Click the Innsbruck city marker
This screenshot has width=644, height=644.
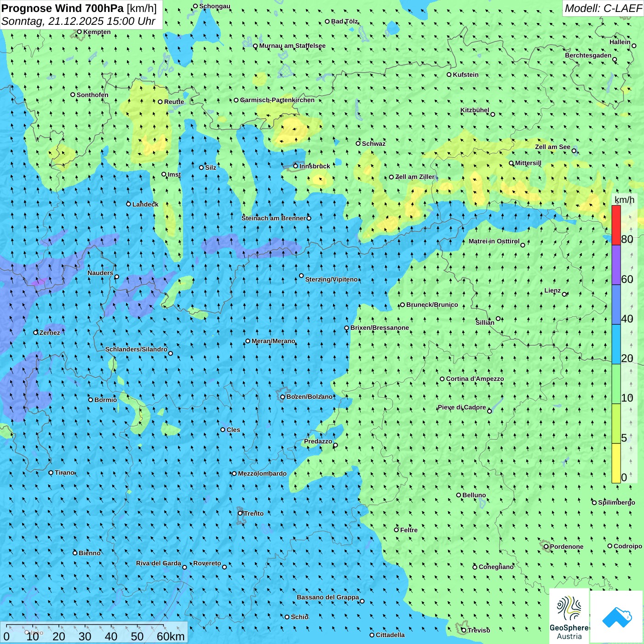[296, 166]
